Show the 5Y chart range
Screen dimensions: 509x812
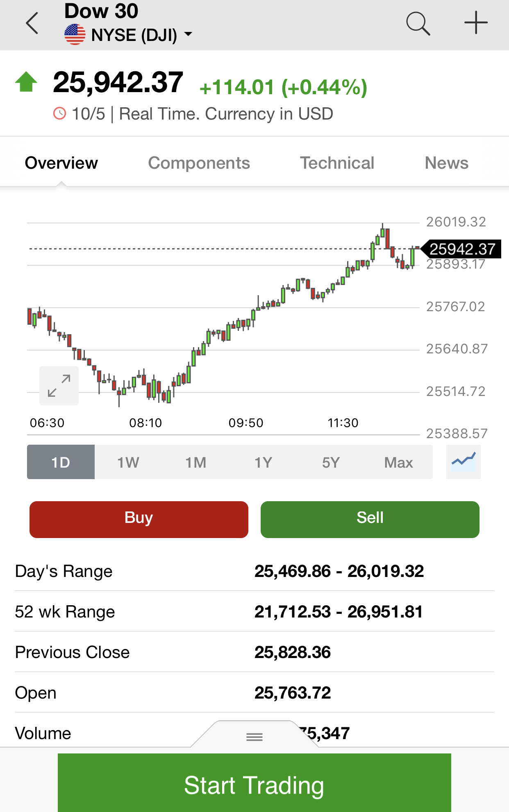coord(331,462)
